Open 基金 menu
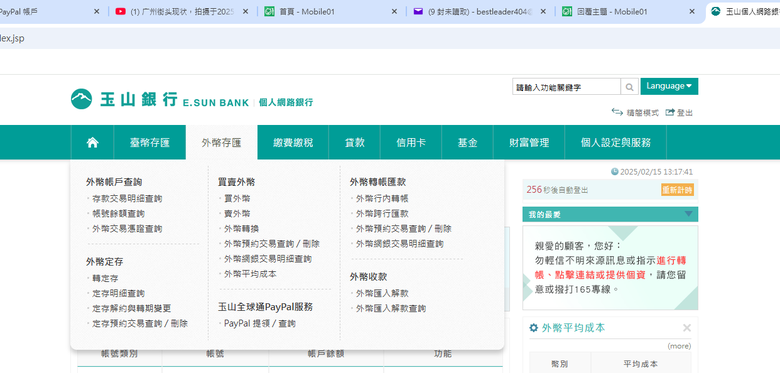 click(x=468, y=143)
